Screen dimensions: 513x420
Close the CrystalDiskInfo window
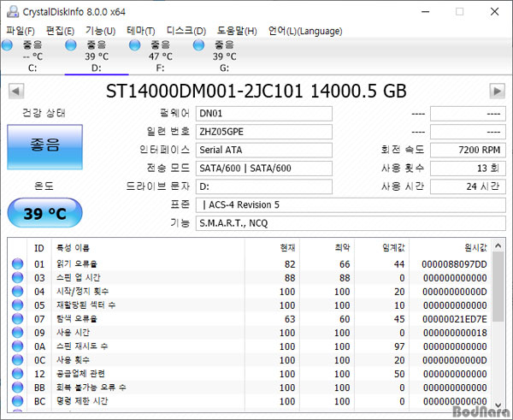click(495, 12)
